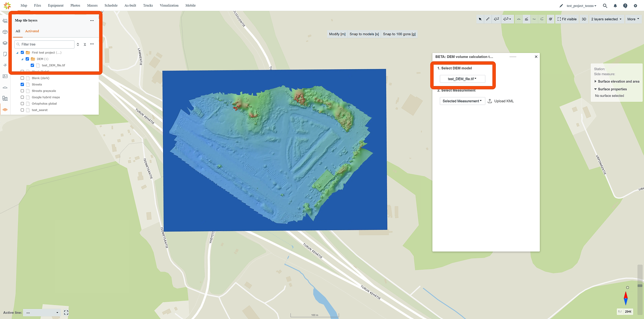The image size is (644, 319).
Task: Check Google hybrid maps layer
Action: tap(22, 97)
